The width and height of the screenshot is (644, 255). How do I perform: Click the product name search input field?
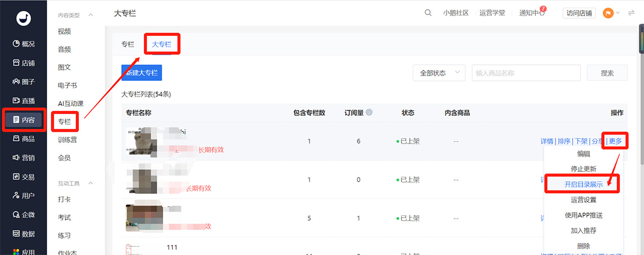click(525, 73)
